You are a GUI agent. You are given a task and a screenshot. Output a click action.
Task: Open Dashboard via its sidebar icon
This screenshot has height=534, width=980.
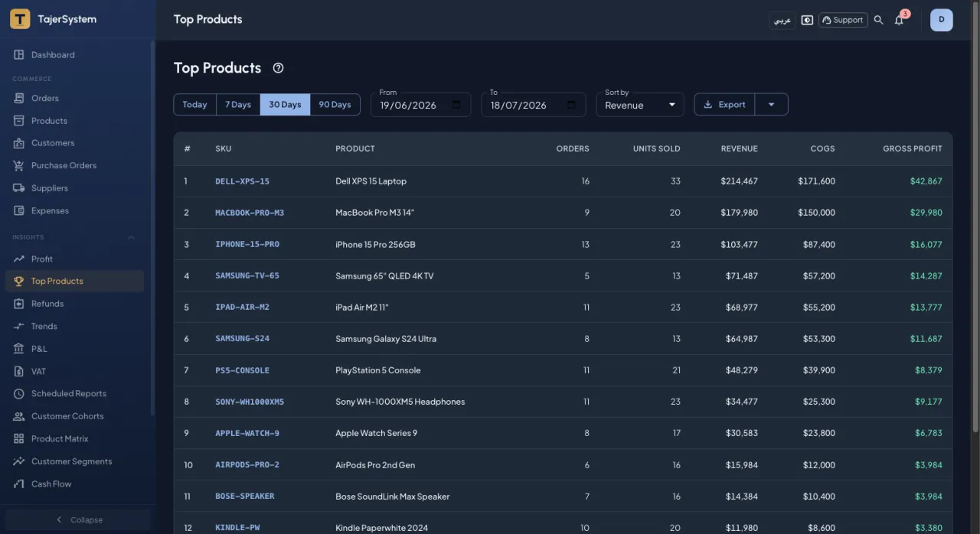[18, 55]
